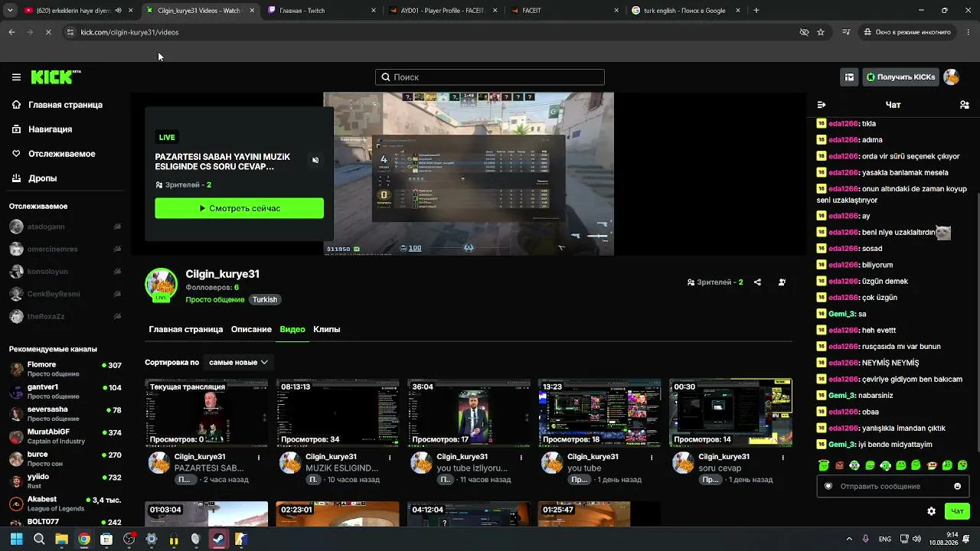Screen dimensions: 980x551
Task: Open the Kick hamburger sidebar menu
Action: click(16, 77)
